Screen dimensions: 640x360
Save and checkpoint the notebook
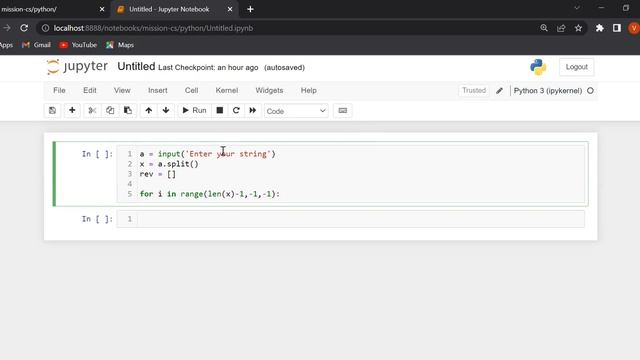tap(52, 111)
